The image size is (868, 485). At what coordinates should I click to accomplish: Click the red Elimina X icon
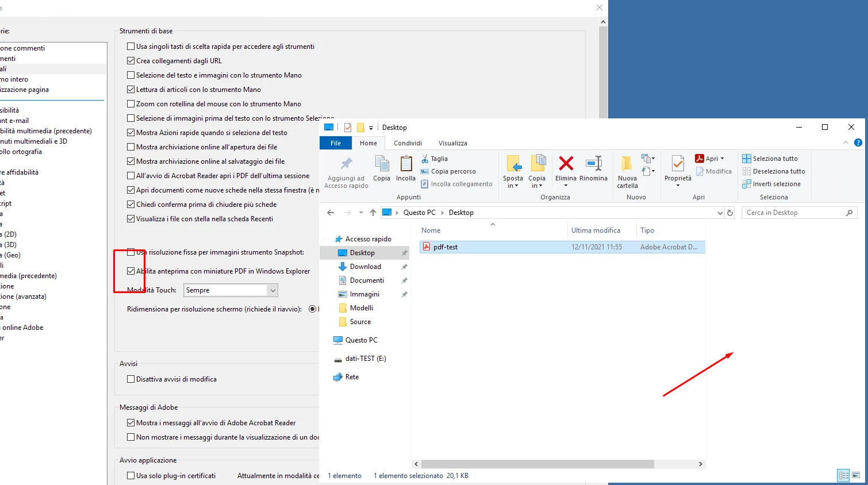click(x=566, y=164)
